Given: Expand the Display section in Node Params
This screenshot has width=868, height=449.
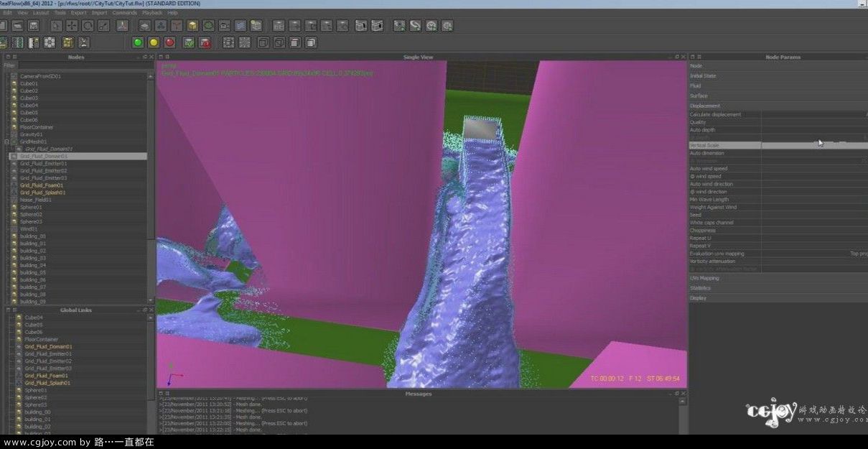Looking at the screenshot, I should point(778,298).
